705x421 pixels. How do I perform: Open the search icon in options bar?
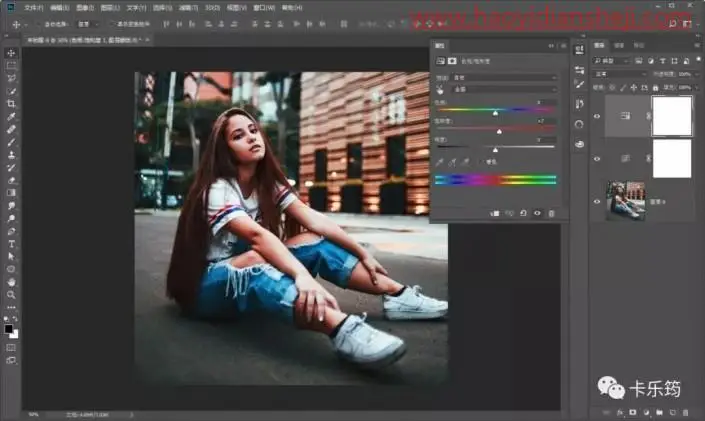pos(673,24)
